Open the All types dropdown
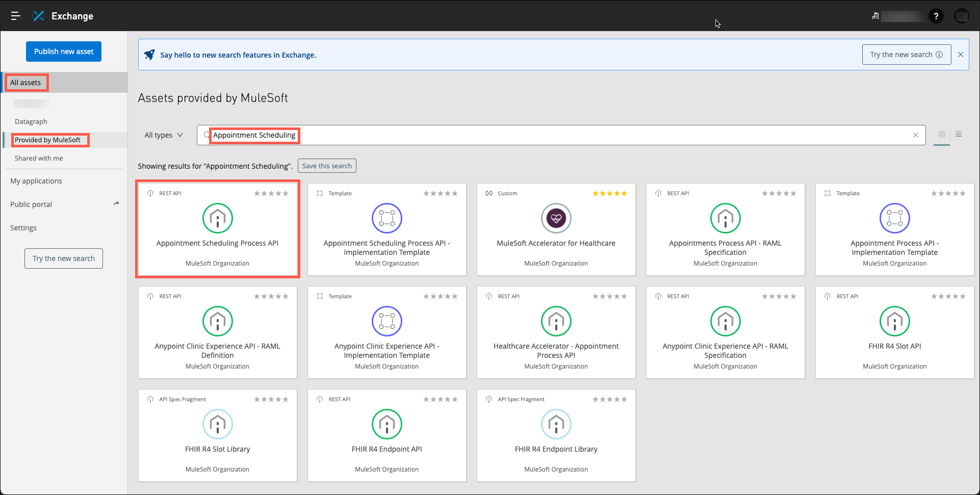980x495 pixels. click(x=163, y=135)
